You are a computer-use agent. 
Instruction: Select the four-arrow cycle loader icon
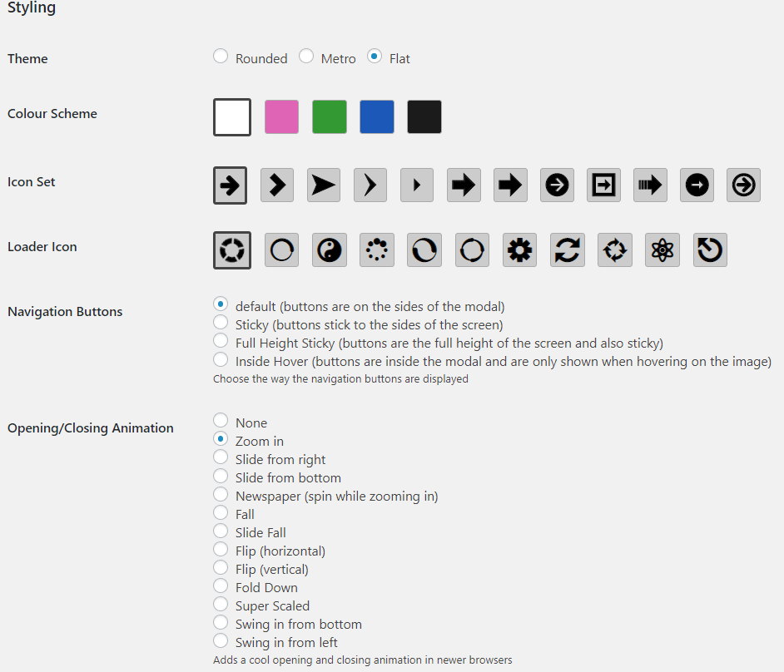[615, 250]
